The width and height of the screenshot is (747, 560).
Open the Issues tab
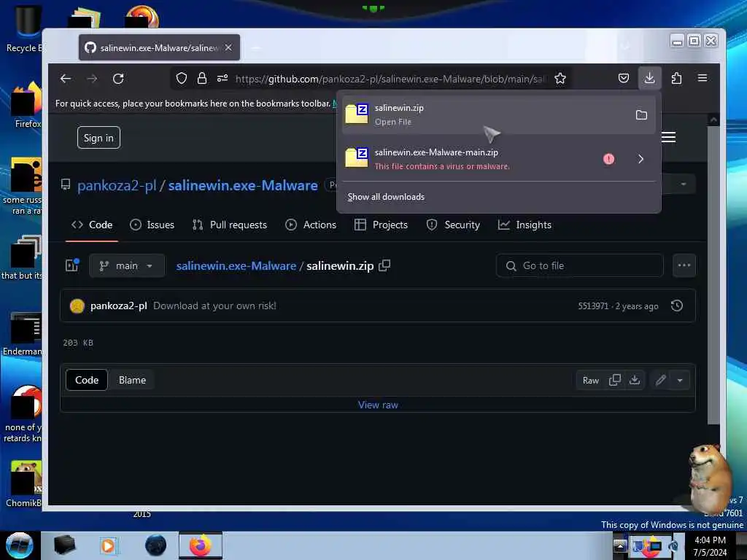point(152,225)
